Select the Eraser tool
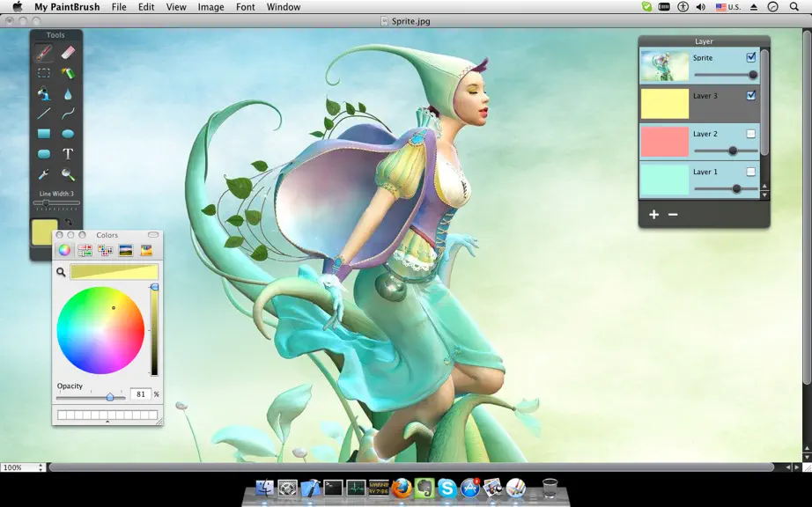Image resolution: width=812 pixels, height=507 pixels. (x=68, y=53)
